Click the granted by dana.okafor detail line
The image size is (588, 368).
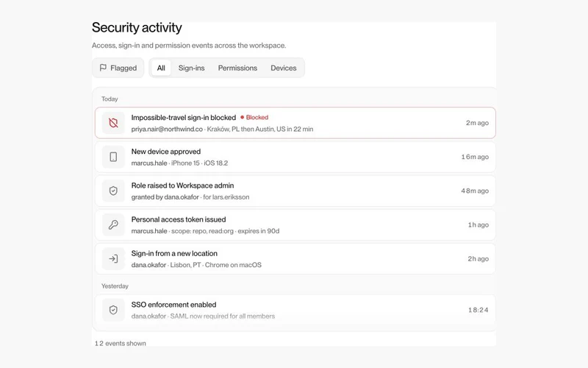click(190, 197)
